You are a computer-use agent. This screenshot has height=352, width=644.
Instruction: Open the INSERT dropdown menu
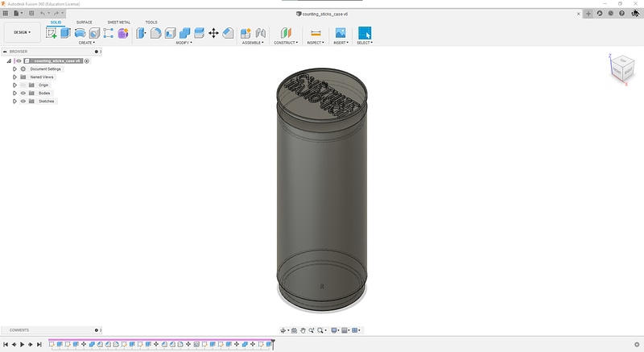coord(341,43)
